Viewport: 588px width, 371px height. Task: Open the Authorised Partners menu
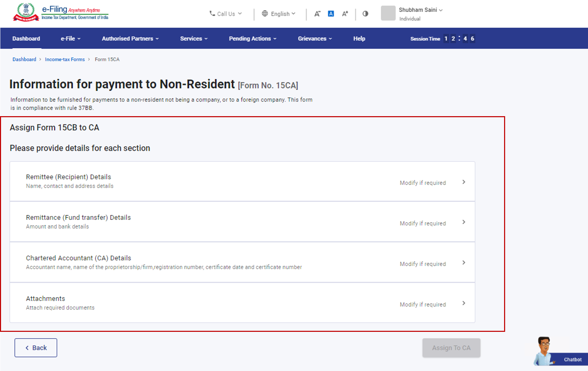coord(130,38)
